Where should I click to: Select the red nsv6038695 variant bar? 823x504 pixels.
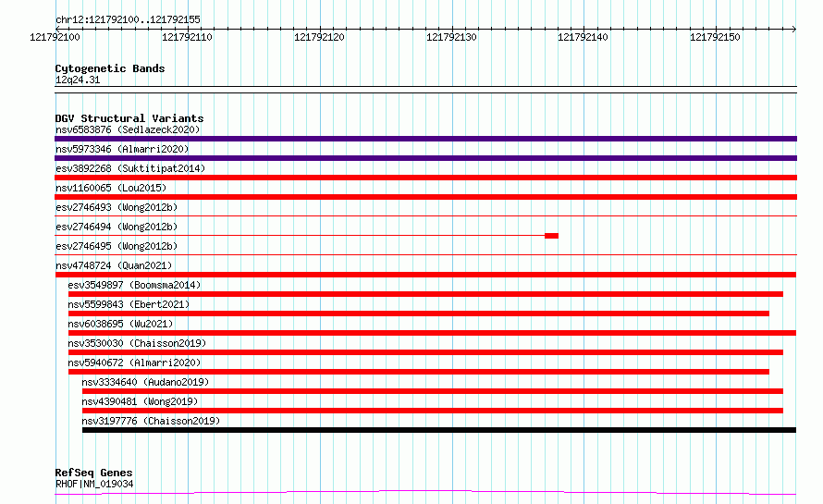click(432, 333)
